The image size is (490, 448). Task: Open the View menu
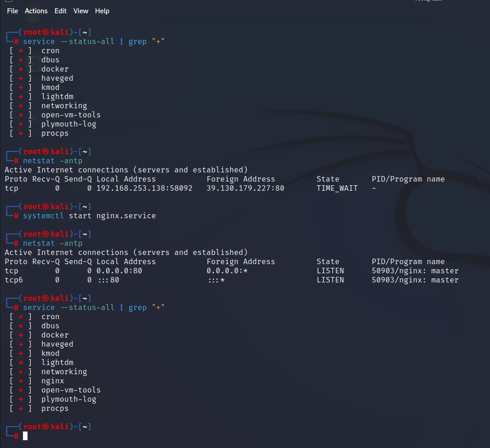(81, 11)
